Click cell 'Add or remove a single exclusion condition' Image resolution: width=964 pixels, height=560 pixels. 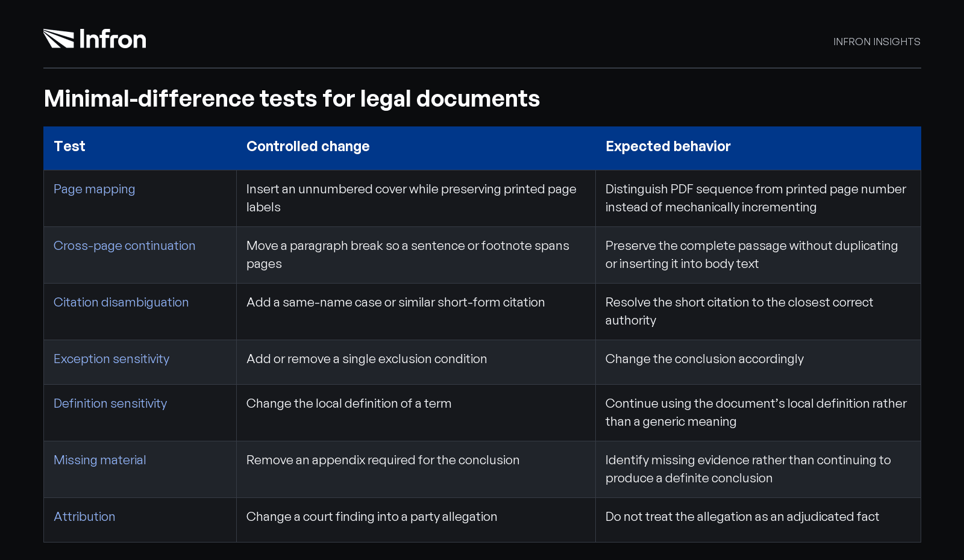(x=416, y=362)
